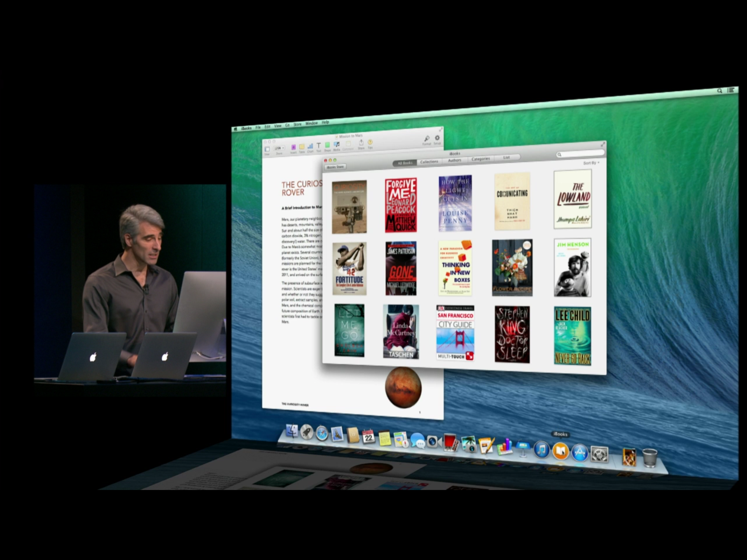Open the Format panel in Pages

426,138
